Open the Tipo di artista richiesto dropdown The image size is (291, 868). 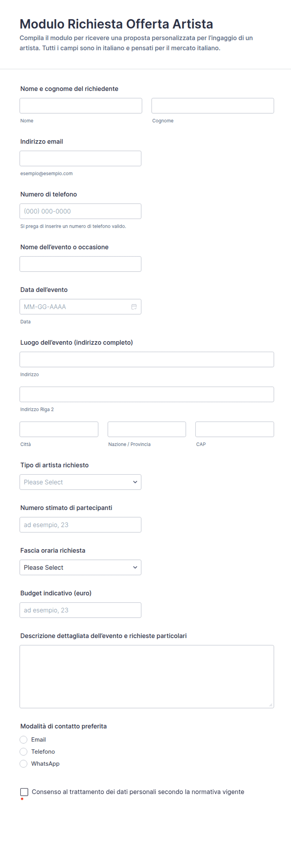click(80, 482)
